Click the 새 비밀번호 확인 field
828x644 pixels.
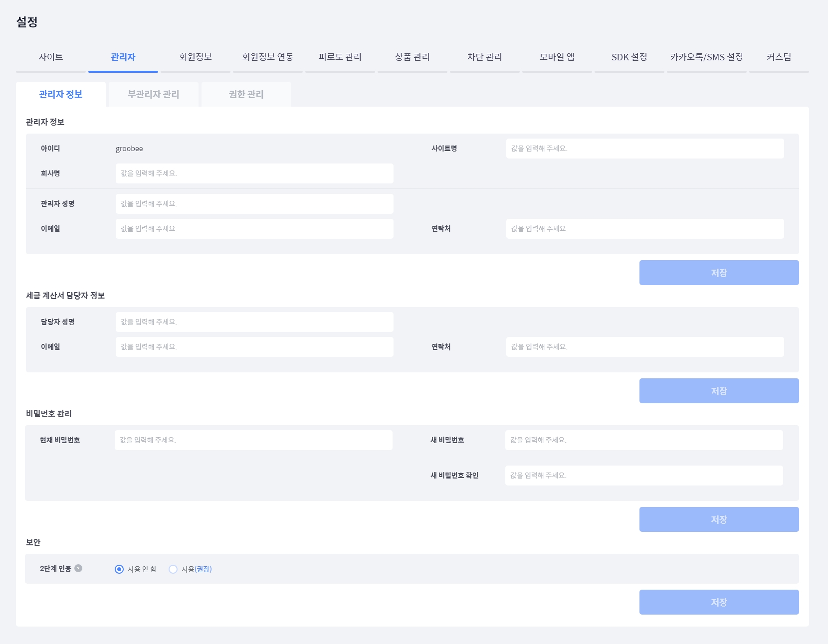pyautogui.click(x=643, y=476)
